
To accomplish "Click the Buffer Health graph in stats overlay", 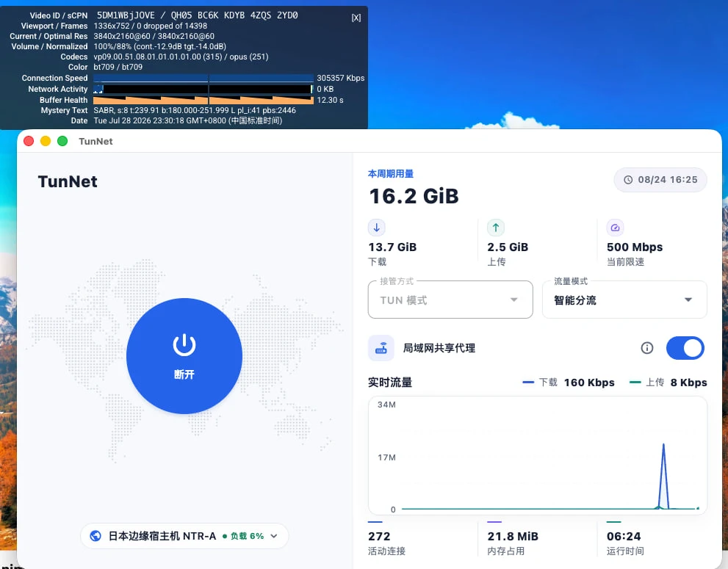I will click(x=203, y=100).
